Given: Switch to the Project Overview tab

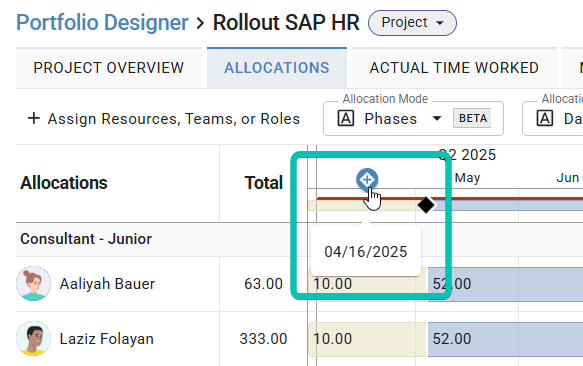Looking at the screenshot, I should (109, 68).
